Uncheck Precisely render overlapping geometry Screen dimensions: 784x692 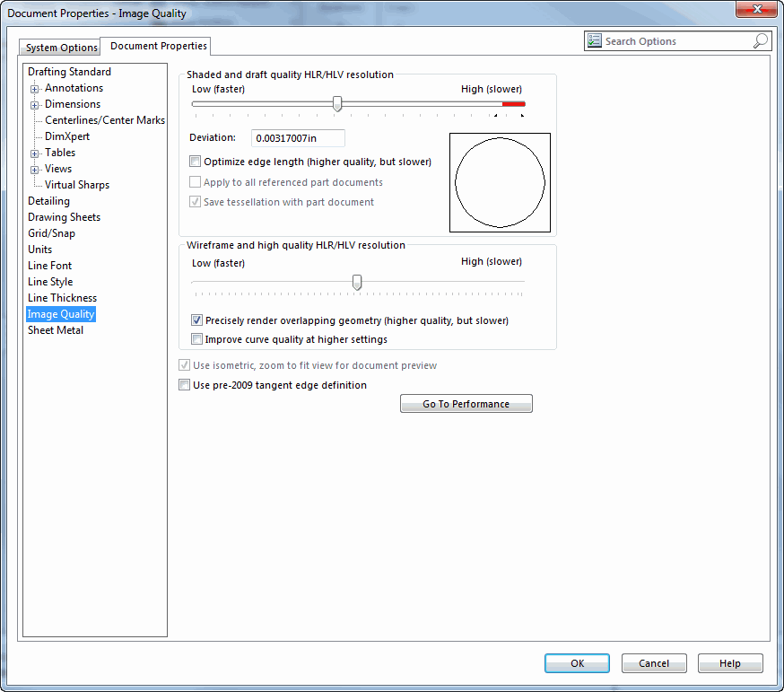tap(196, 320)
